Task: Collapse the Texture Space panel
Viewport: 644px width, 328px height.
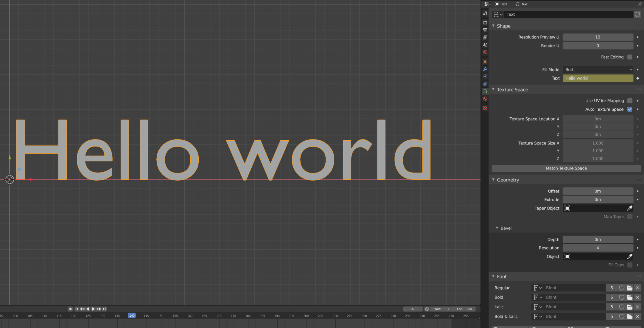Action: (x=493, y=89)
